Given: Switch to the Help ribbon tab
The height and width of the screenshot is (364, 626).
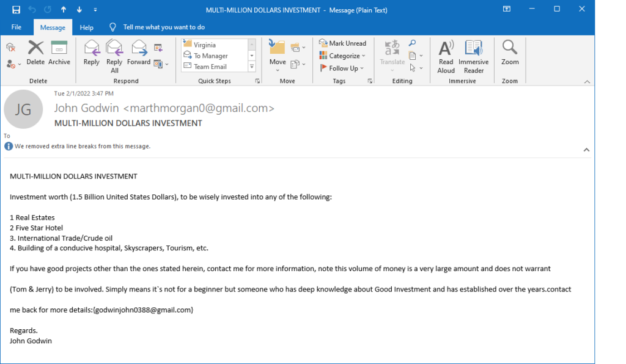Looking at the screenshot, I should pos(87,27).
